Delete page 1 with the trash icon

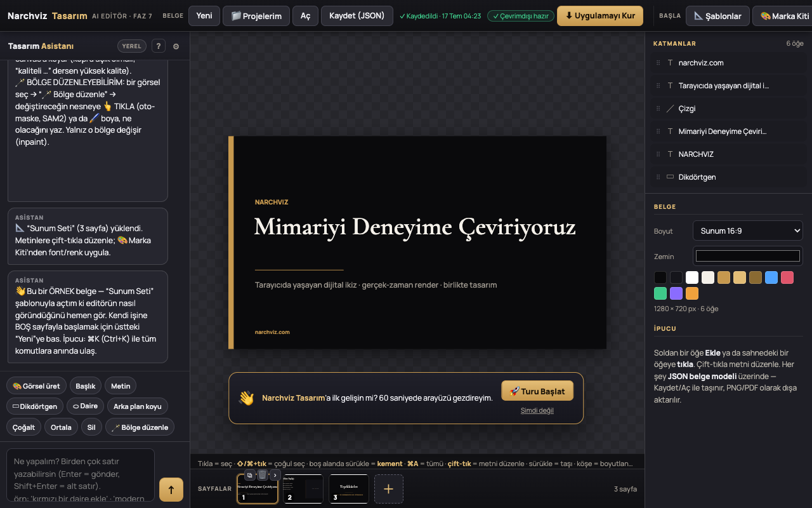coord(262,475)
